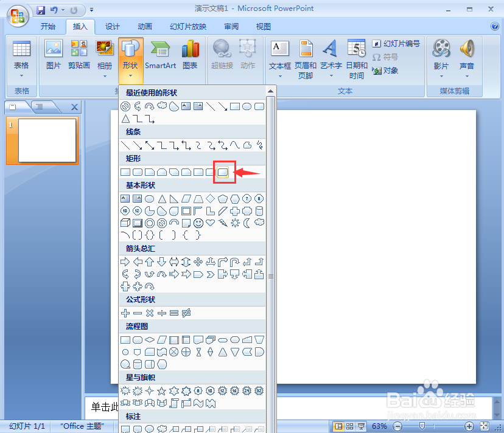Image resolution: width=504 pixels, height=433 pixels.
Task: Click shapes gallery scroll up arrow
Action: (271, 92)
